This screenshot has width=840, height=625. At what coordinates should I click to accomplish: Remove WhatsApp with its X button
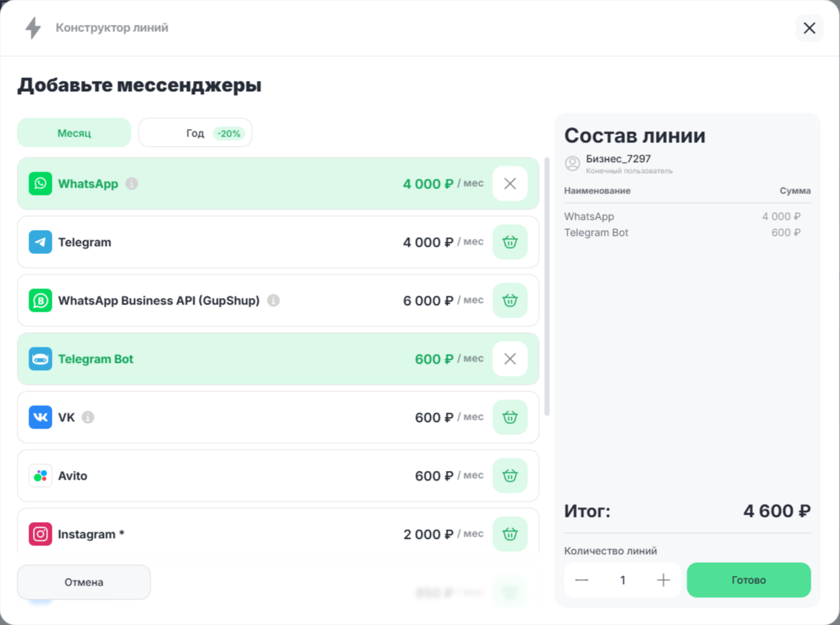(510, 184)
